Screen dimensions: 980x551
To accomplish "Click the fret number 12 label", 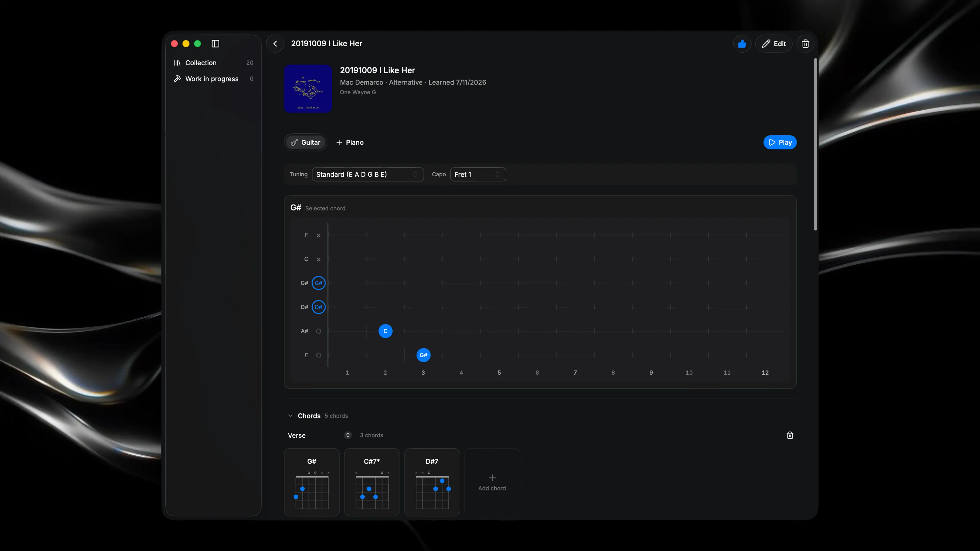I will 765,373.
